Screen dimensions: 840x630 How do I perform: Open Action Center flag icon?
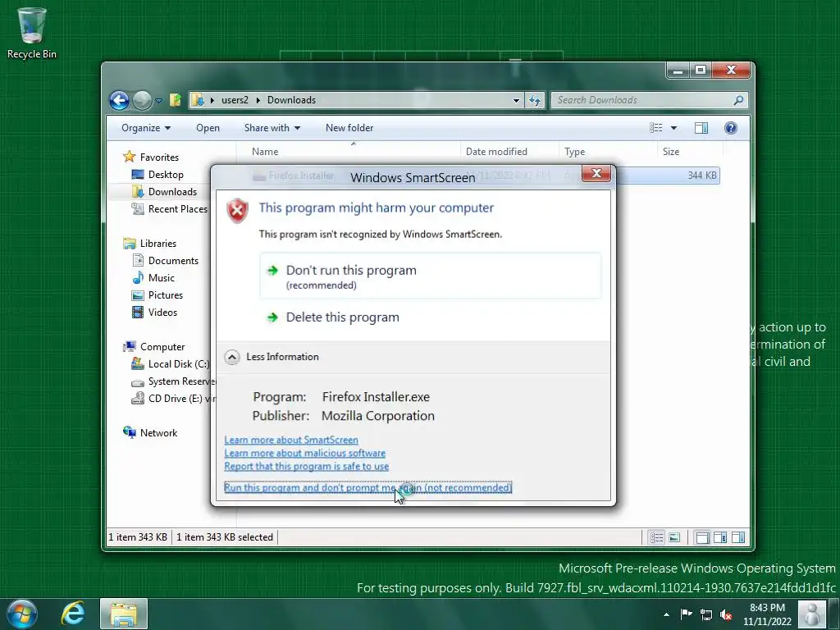click(687, 614)
